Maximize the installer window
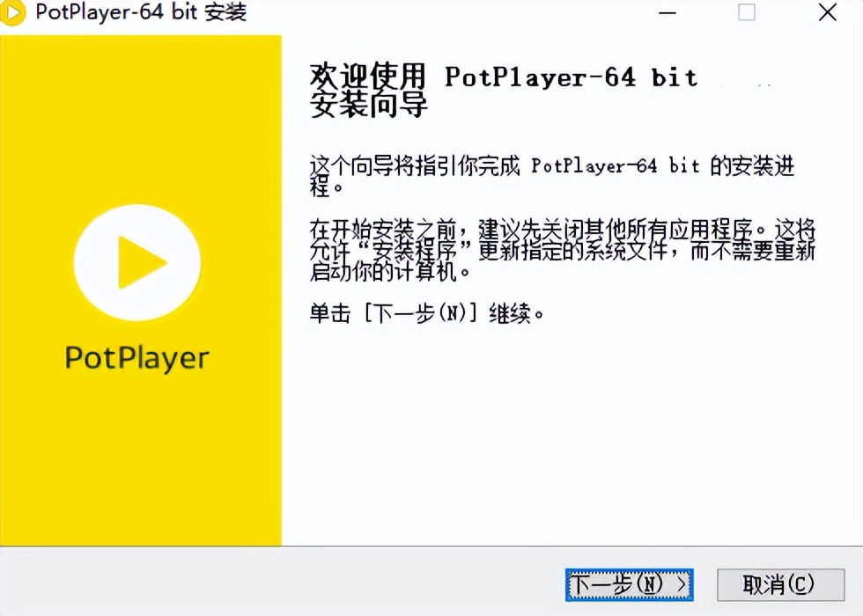The width and height of the screenshot is (863, 616). coord(747,12)
